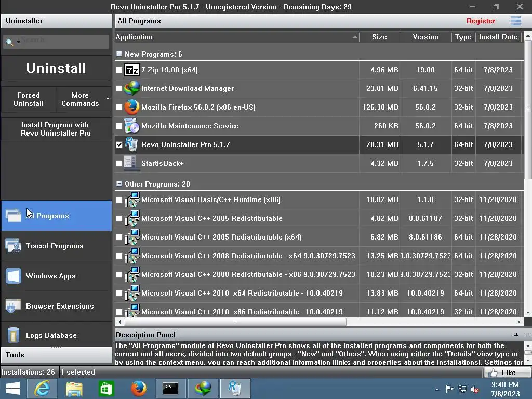Check the Mozilla Firefox 56.0.2 checkbox
The image size is (532, 399).
click(119, 107)
